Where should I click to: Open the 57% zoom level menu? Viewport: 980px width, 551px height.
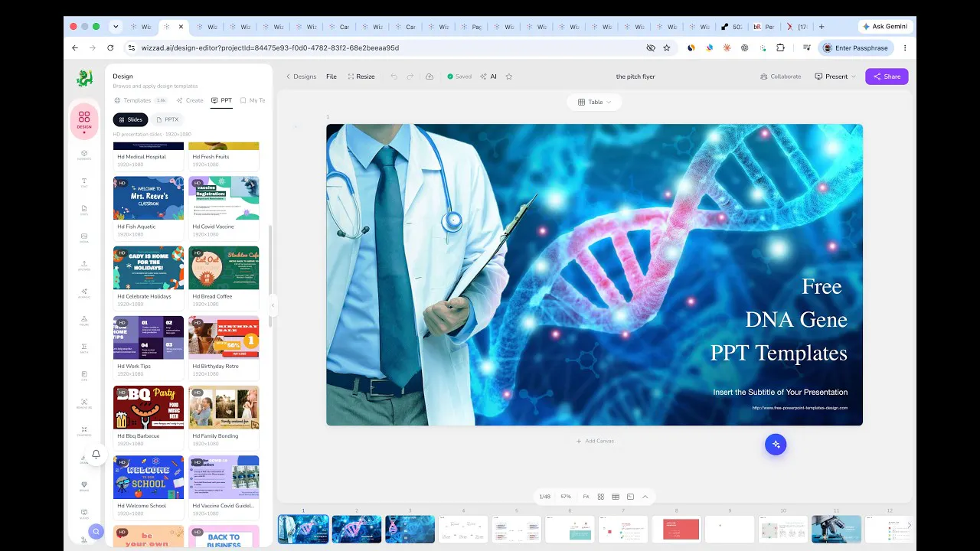[566, 497]
